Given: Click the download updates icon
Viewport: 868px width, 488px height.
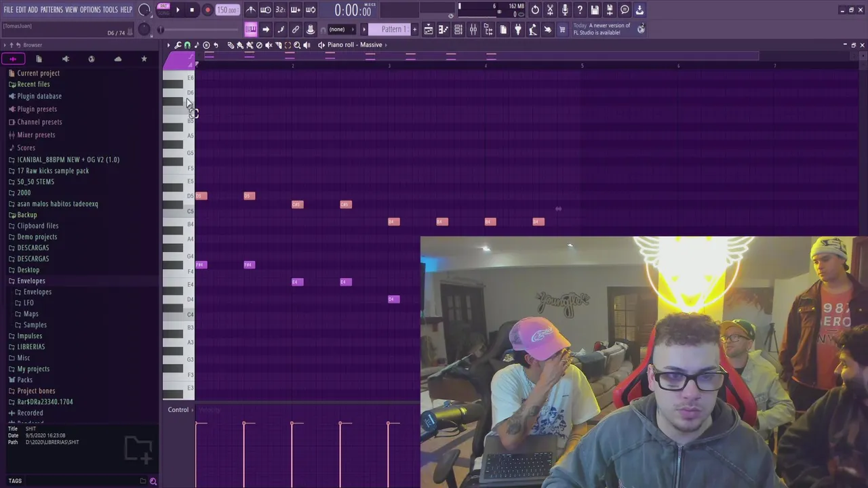Looking at the screenshot, I should click(x=639, y=9).
